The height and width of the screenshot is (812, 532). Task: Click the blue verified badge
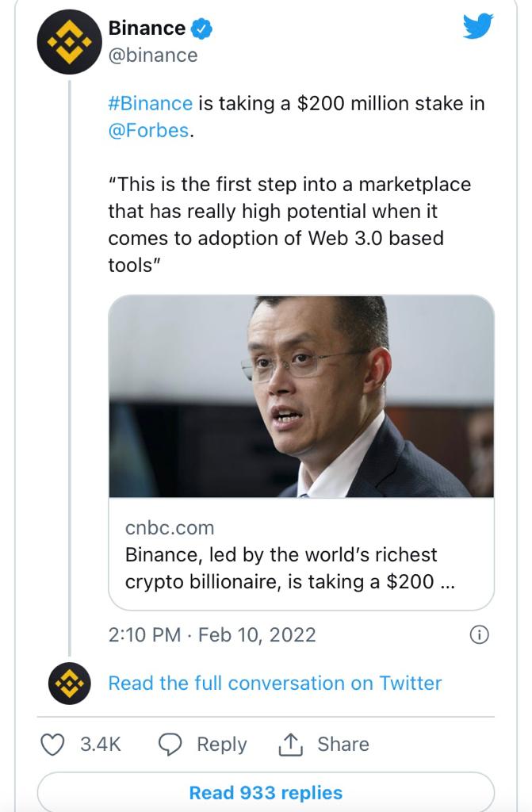tap(204, 29)
